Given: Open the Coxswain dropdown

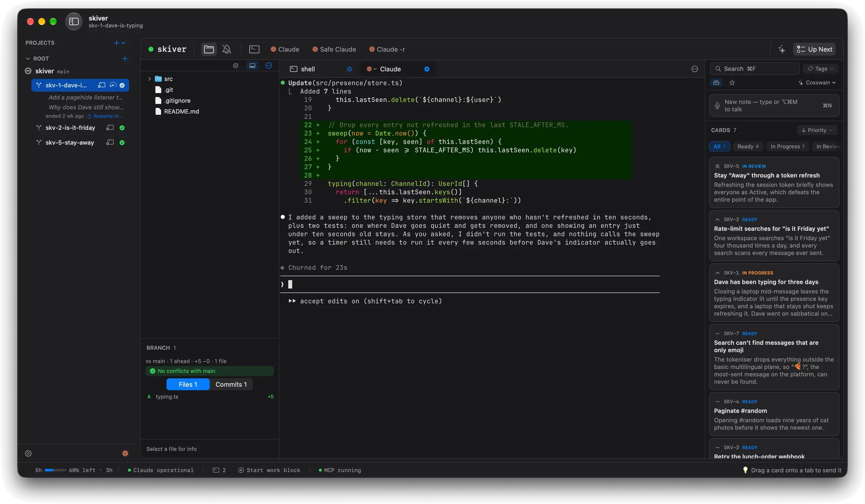Looking at the screenshot, I should tap(817, 83).
